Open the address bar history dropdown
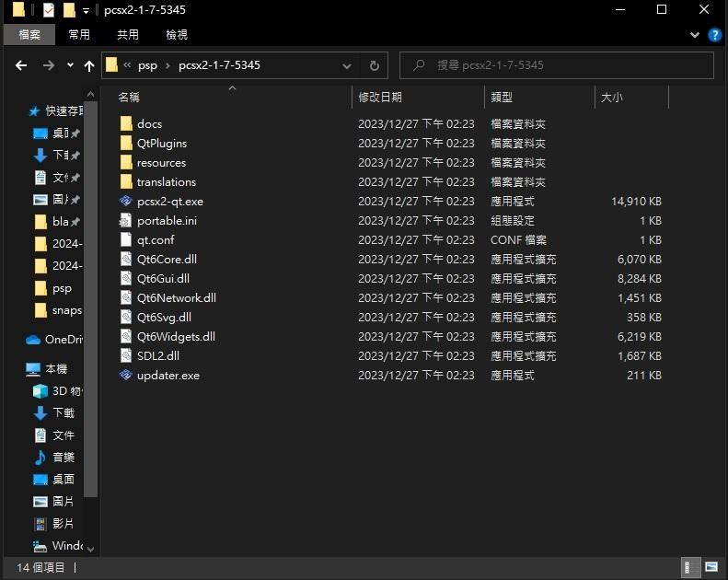 [347, 65]
